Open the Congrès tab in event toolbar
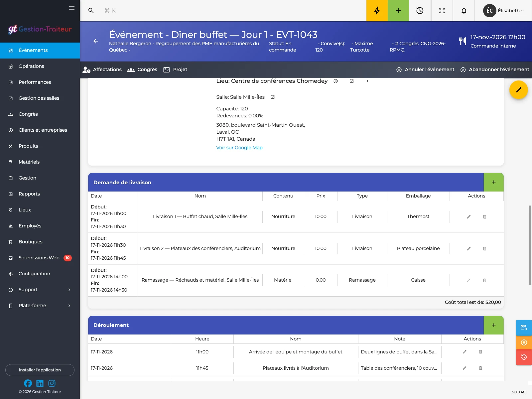Image resolution: width=532 pixels, height=399 pixels. point(142,69)
